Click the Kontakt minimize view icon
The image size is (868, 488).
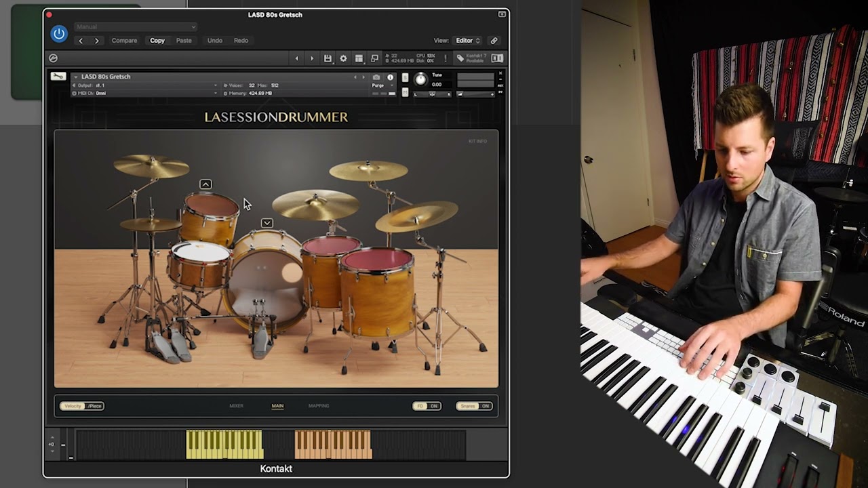375,58
